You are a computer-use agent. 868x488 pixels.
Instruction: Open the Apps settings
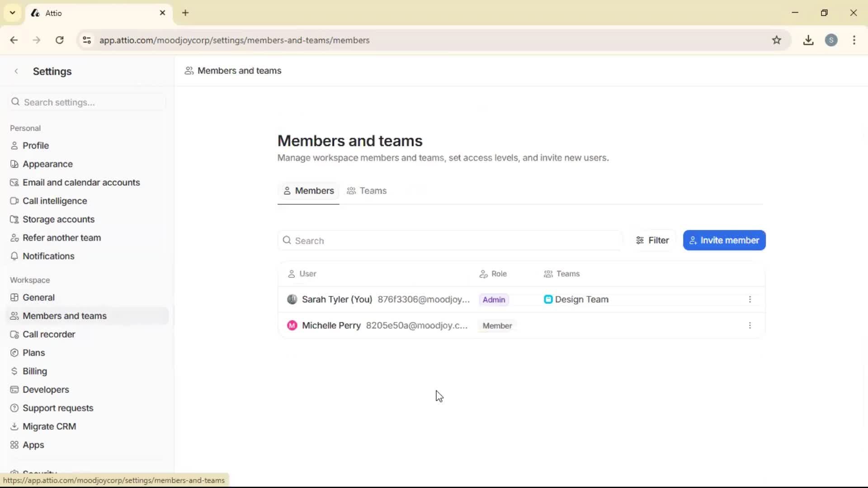point(33,445)
